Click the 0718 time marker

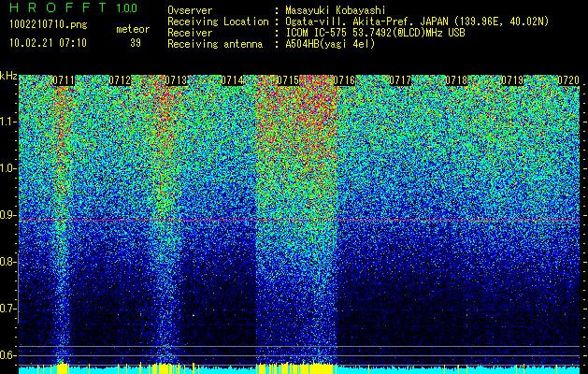click(x=456, y=80)
